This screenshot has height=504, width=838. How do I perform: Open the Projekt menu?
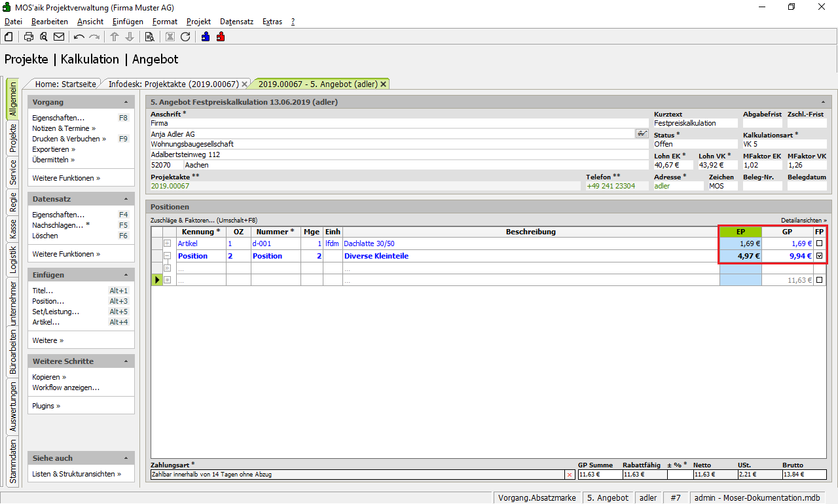[198, 22]
